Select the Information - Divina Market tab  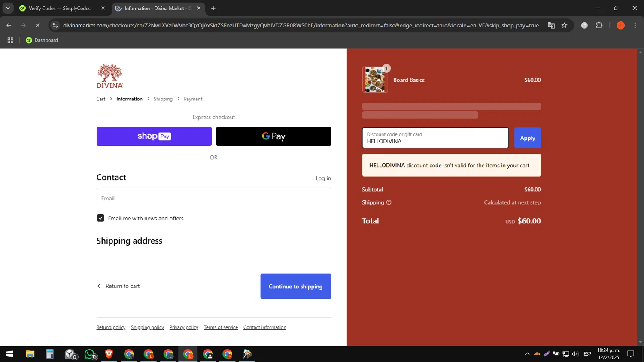point(158,8)
